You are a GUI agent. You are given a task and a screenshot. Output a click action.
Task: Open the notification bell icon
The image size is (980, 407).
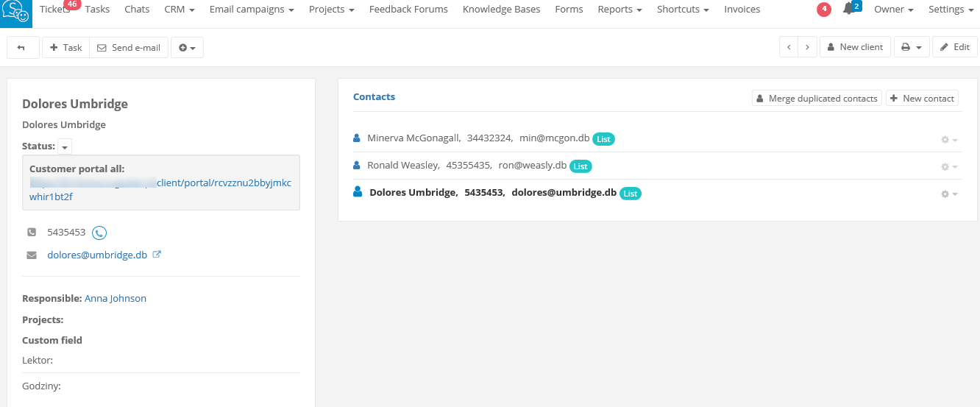849,10
